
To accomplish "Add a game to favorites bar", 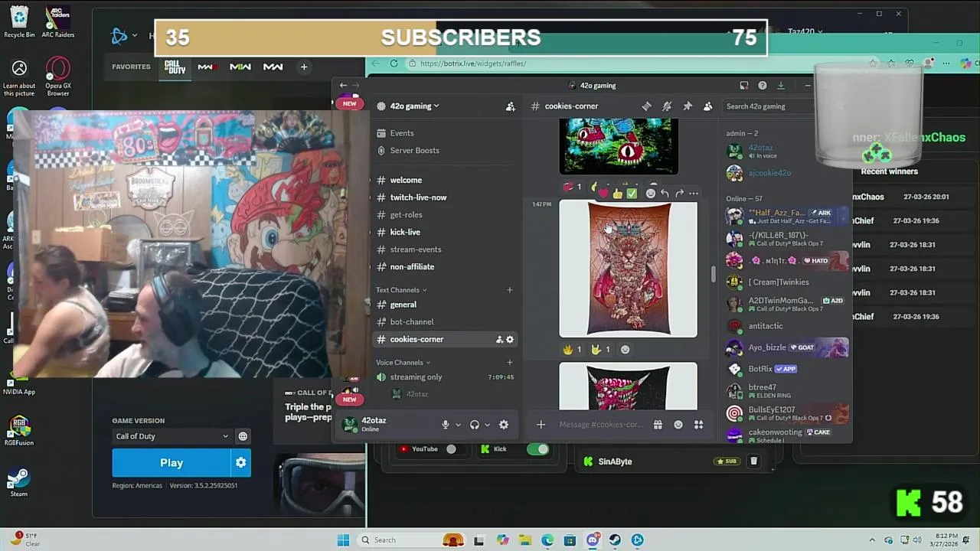I will pyautogui.click(x=304, y=67).
